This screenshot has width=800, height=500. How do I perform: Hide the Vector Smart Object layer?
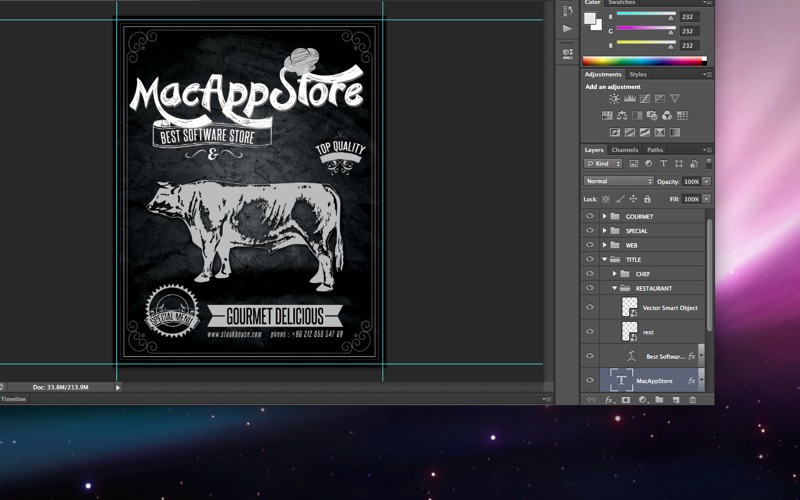point(590,307)
